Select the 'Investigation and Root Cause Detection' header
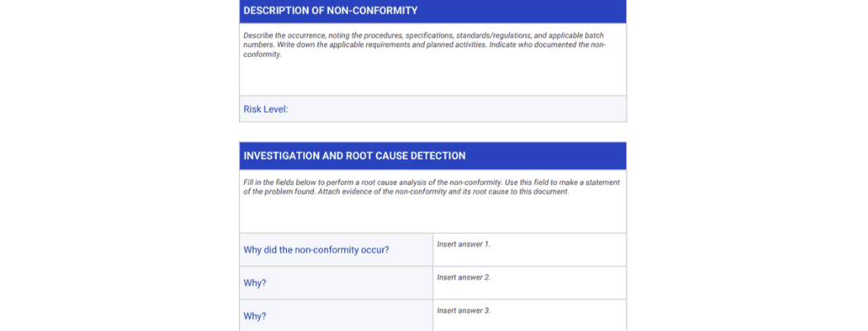This screenshot has height=331, width=868. point(354,156)
